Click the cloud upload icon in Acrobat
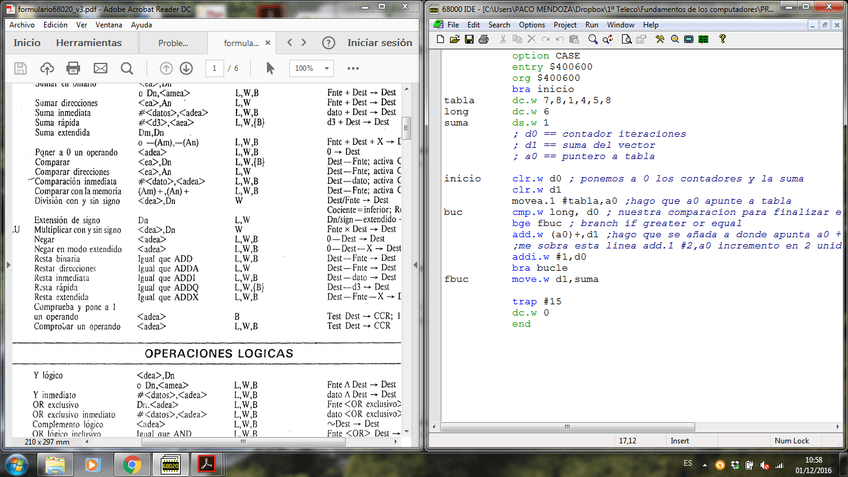 (x=46, y=68)
